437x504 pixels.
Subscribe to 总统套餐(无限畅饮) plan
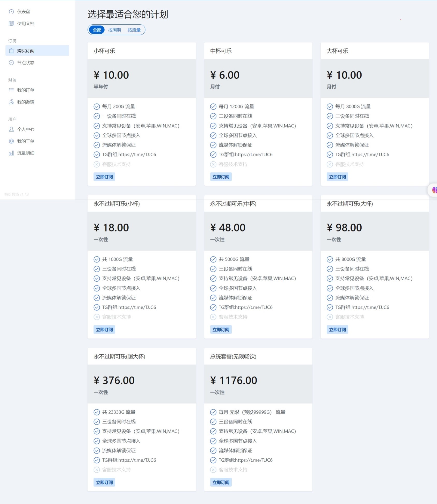[221, 482]
